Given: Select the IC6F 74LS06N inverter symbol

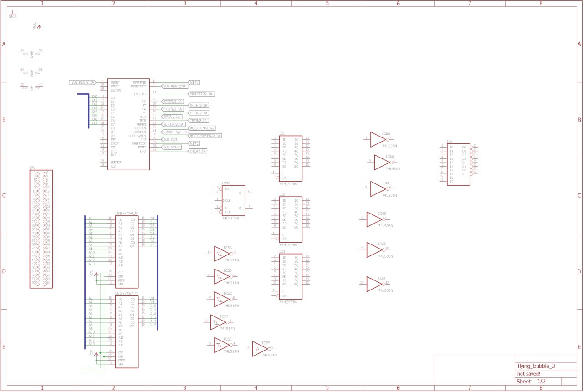Looking at the screenshot, I should click(374, 284).
